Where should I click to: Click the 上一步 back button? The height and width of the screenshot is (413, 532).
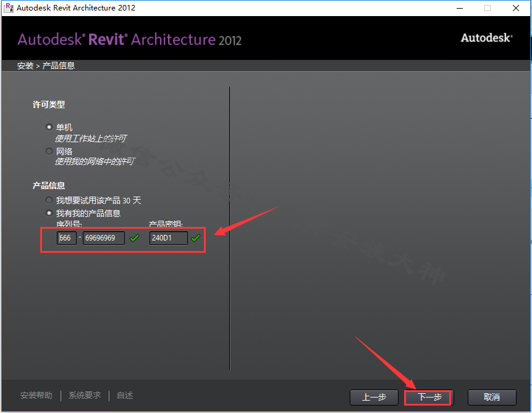coord(374,398)
